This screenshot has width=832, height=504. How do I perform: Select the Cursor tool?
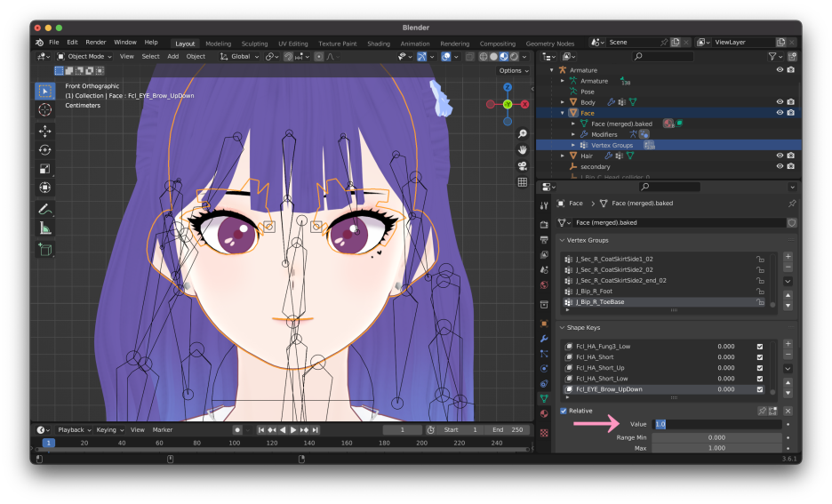[x=45, y=110]
